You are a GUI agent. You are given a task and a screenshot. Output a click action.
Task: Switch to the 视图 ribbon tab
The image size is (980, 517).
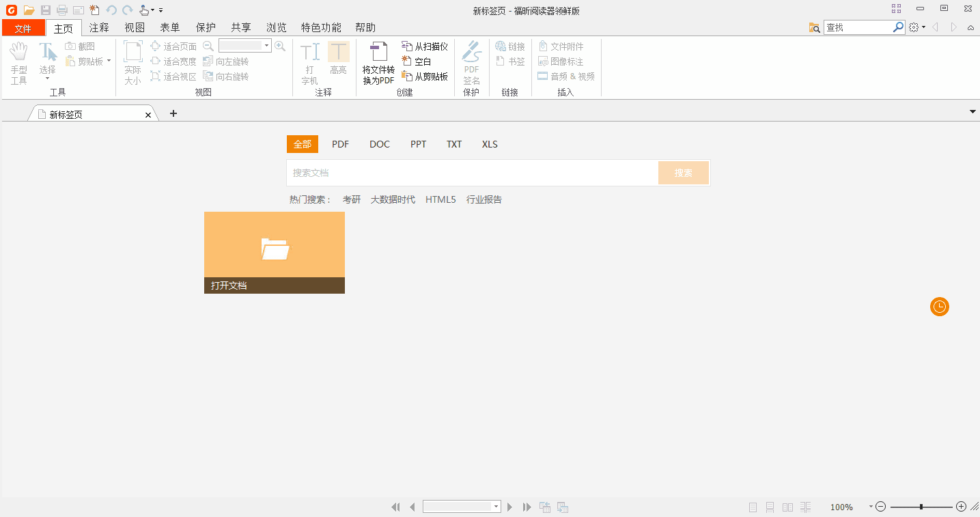click(x=135, y=28)
